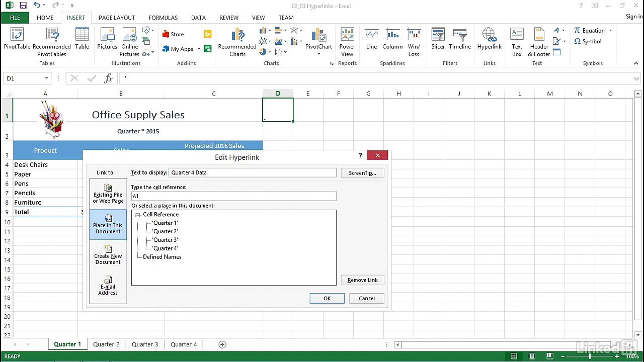The width and height of the screenshot is (644, 362).
Task: Insert a Table from the ribbon
Action: coord(82,39)
